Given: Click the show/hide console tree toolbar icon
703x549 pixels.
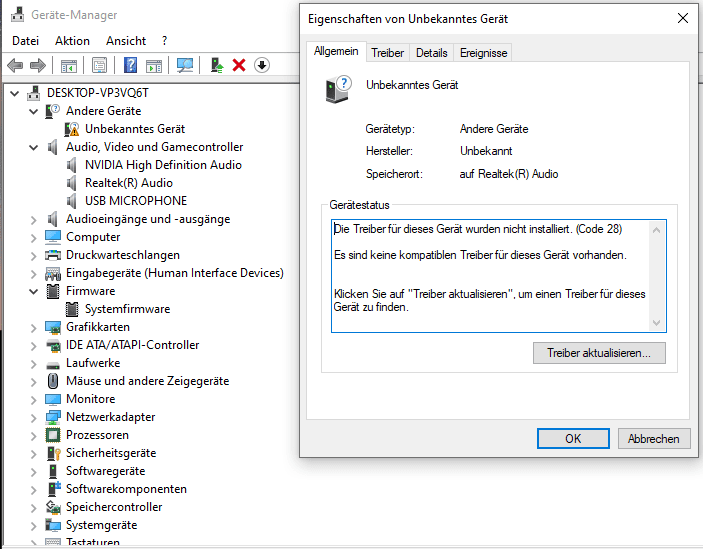Looking at the screenshot, I should 69,65.
